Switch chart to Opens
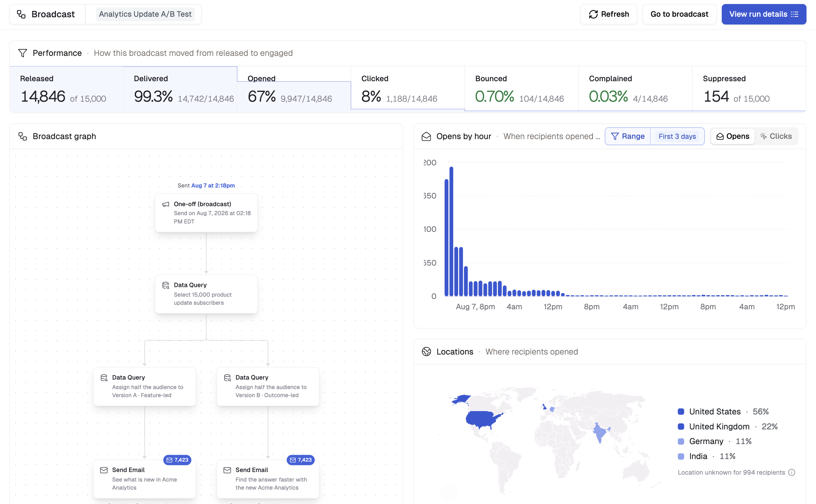This screenshot has height=504, width=816. click(733, 136)
